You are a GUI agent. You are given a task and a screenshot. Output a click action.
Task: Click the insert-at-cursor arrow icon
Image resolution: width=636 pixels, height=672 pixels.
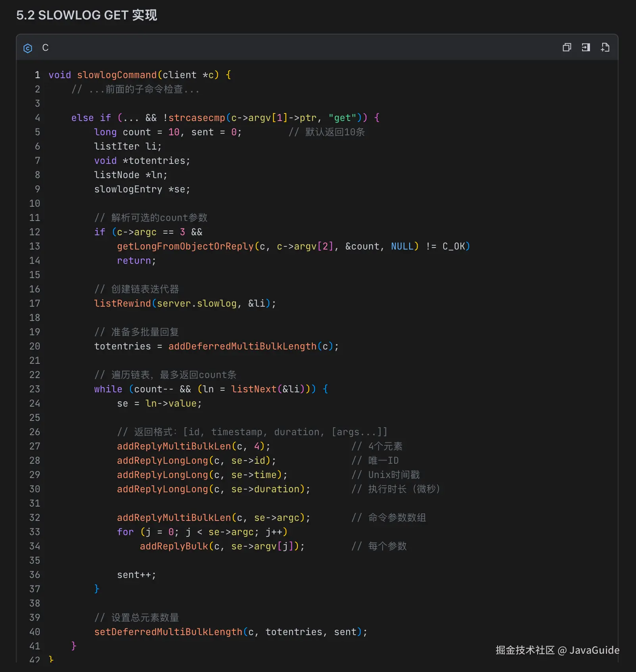(586, 48)
